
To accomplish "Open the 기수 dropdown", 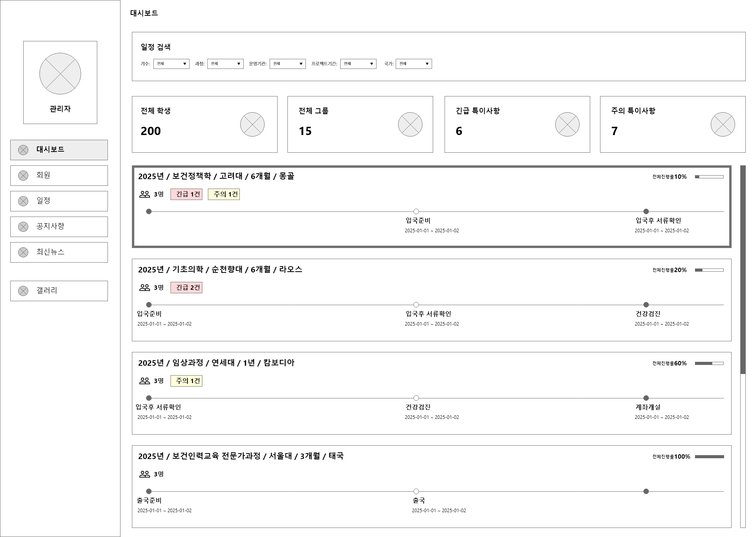I will pyautogui.click(x=171, y=64).
